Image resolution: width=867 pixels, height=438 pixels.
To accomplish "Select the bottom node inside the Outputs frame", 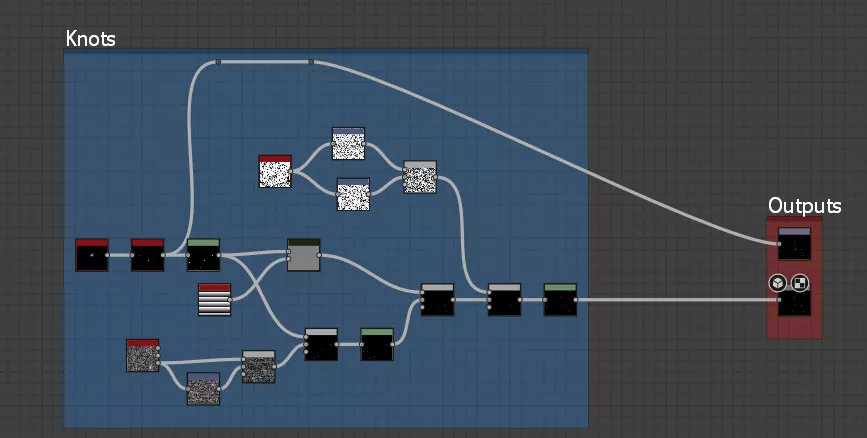I will (x=794, y=301).
